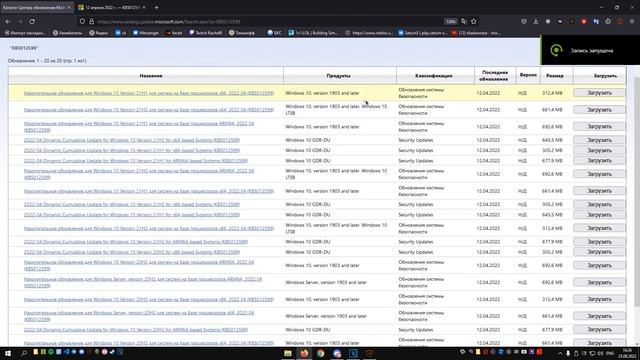Sort table by Название column header
640x360 pixels.
pyautogui.click(x=151, y=76)
